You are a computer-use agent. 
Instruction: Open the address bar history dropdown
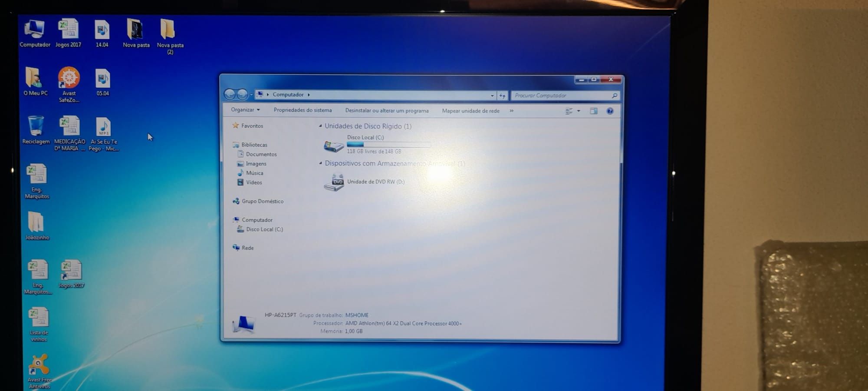coord(492,96)
